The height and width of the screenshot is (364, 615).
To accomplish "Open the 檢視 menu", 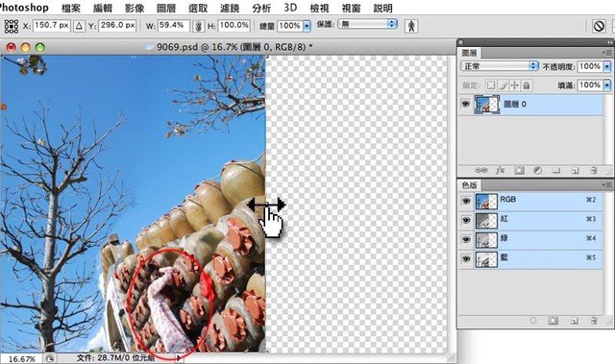I will (x=319, y=8).
